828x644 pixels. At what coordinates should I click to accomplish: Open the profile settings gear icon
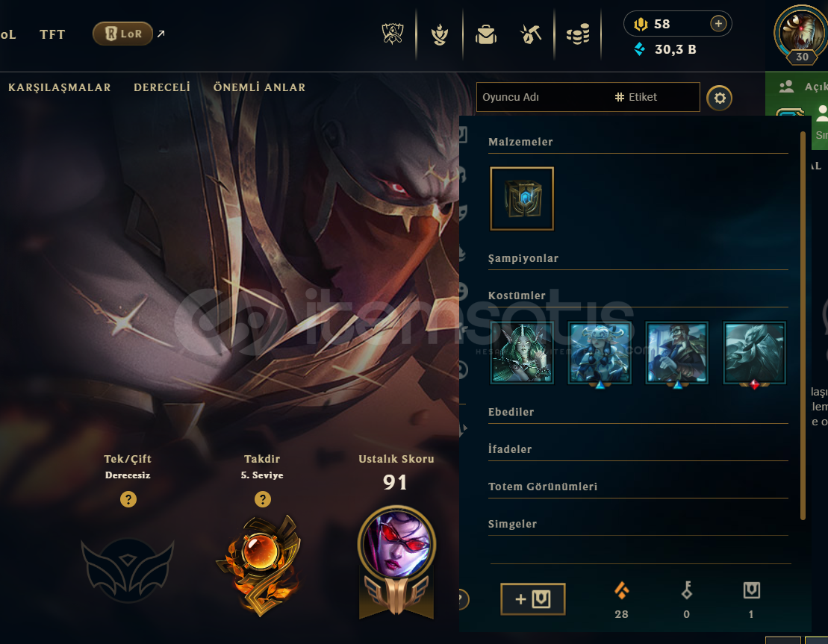click(x=719, y=98)
